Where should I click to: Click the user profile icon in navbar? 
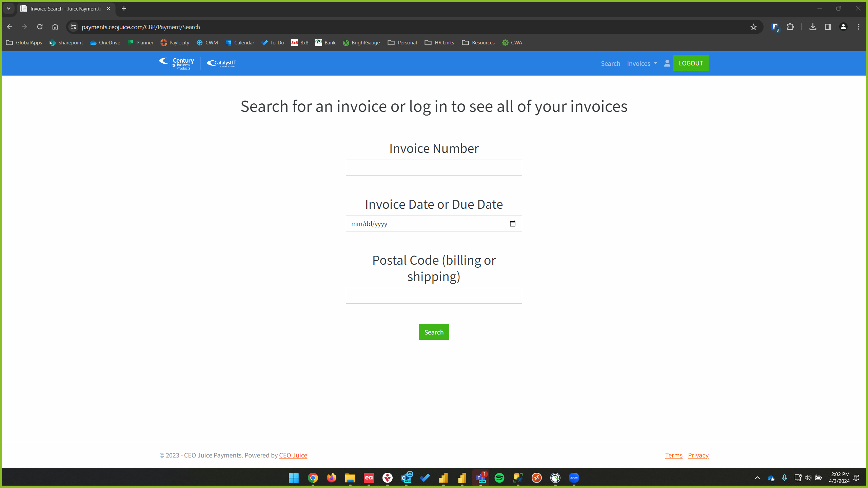[667, 63]
